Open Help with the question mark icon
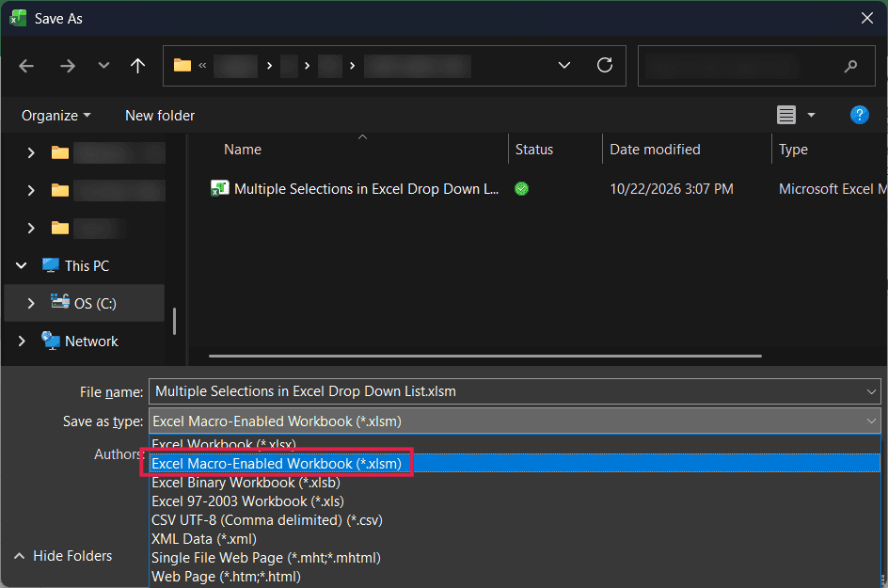The width and height of the screenshot is (888, 588). click(859, 115)
